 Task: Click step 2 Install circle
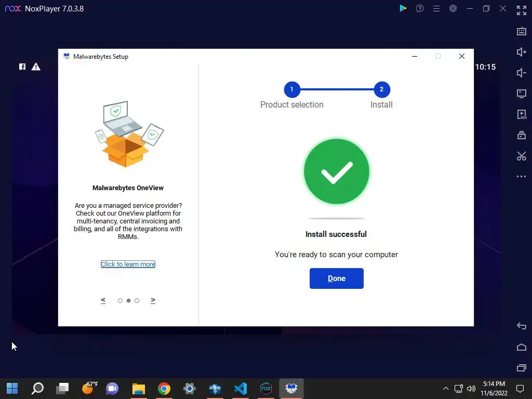pyautogui.click(x=382, y=89)
